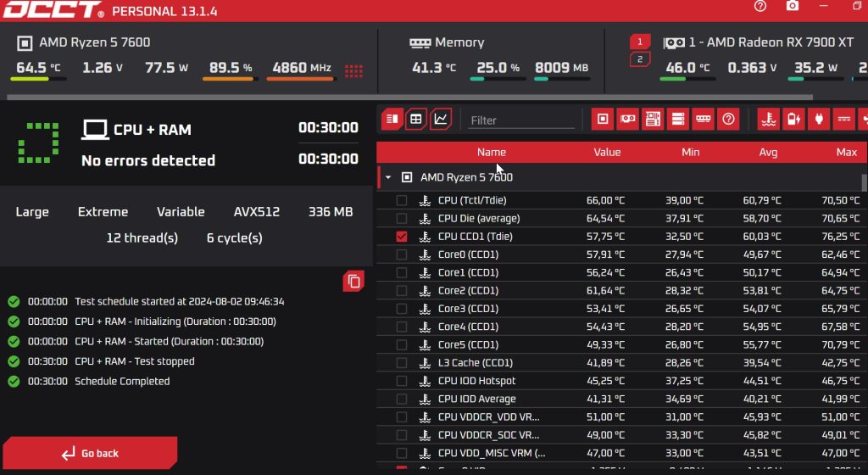Tick the CPU VDDCR_SOC VR checkbox
Image resolution: width=868 pixels, height=475 pixels.
(x=401, y=435)
